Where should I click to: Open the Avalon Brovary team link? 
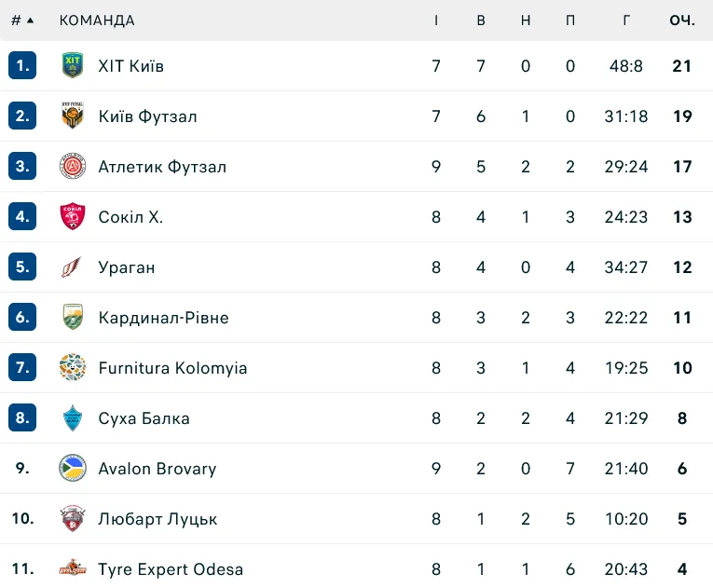tap(158, 469)
